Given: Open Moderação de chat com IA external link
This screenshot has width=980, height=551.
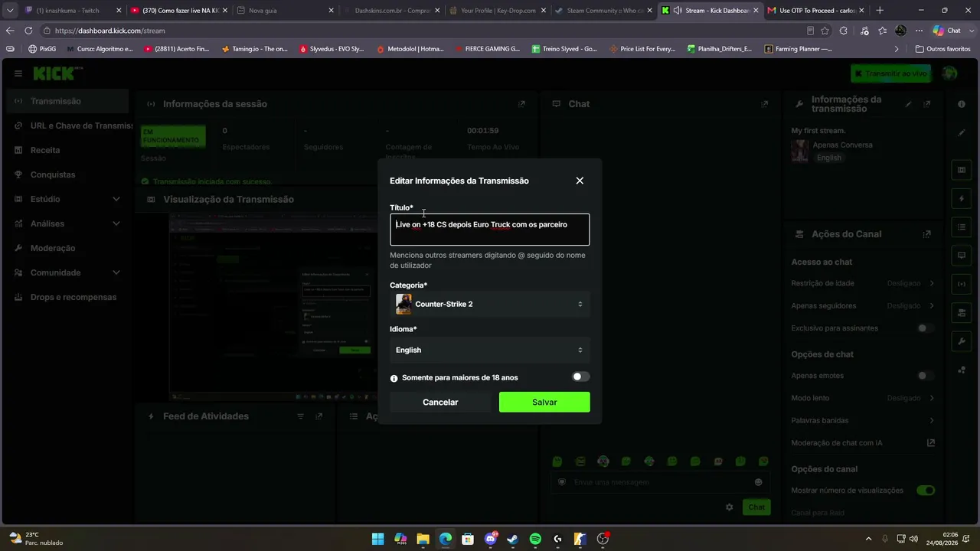Looking at the screenshot, I should click(x=931, y=442).
